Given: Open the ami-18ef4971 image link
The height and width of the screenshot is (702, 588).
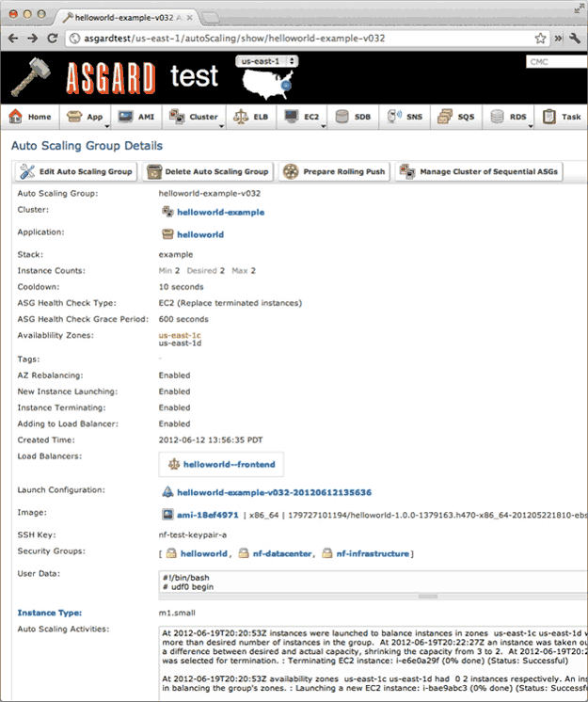Looking at the screenshot, I should 208,515.
